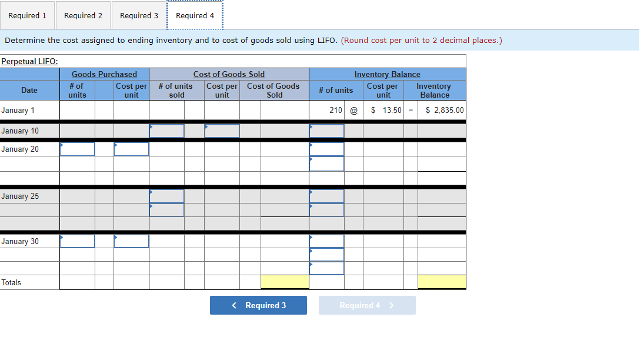Click January 10 units sold input field
Viewport: 644px width, 347px height.
[x=166, y=131]
